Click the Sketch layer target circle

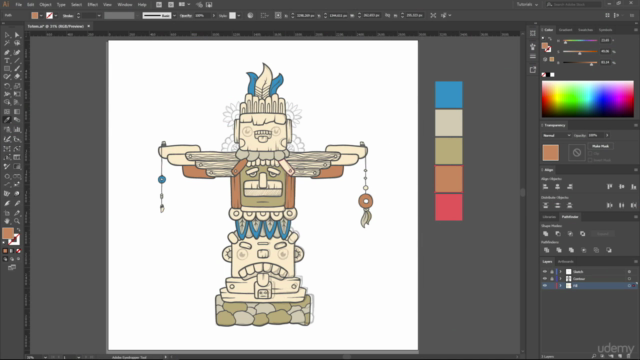click(629, 272)
